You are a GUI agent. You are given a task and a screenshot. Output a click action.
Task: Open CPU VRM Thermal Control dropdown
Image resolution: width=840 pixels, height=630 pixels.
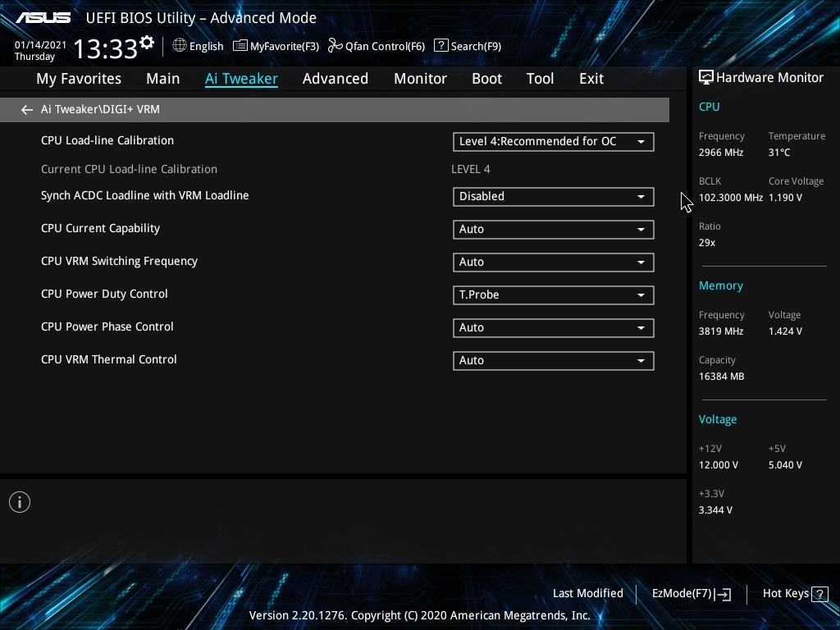coord(554,361)
